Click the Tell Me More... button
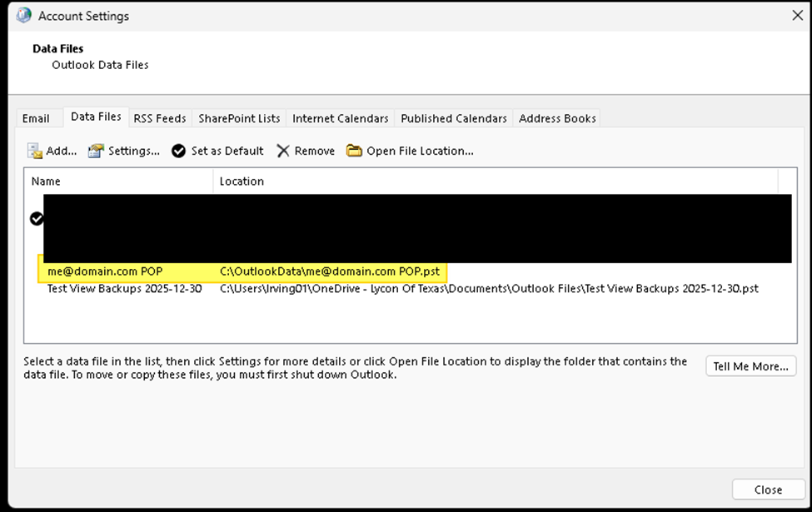This screenshot has width=812, height=512. point(751,366)
